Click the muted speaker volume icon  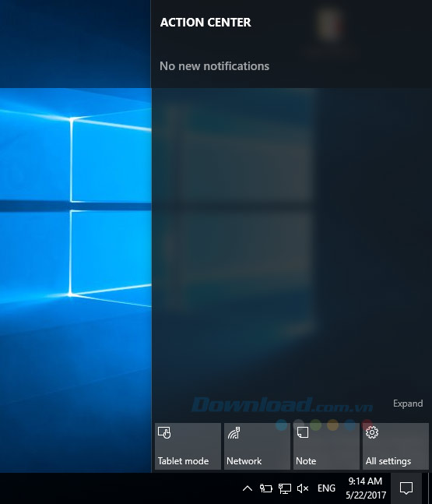303,488
